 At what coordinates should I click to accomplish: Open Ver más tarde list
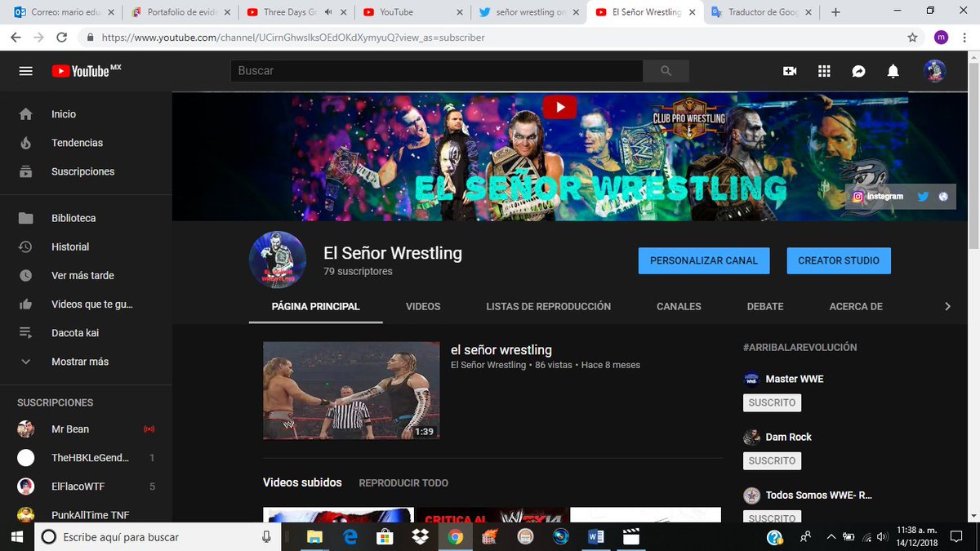tap(86, 275)
